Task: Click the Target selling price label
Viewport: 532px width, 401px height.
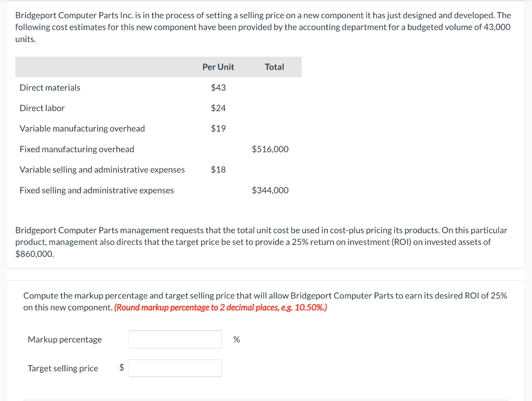Action: point(63,368)
